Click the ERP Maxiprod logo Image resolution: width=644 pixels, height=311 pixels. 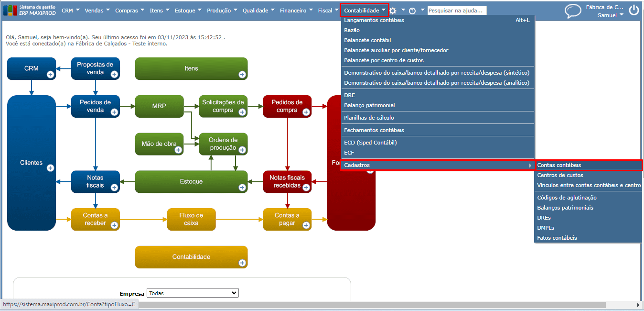point(30,10)
